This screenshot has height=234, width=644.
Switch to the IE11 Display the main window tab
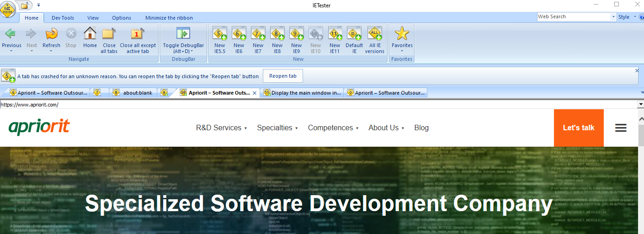[302, 93]
